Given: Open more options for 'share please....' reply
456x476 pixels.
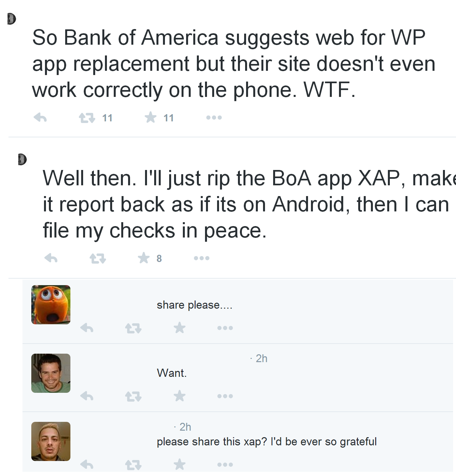Looking at the screenshot, I should pos(225,328).
